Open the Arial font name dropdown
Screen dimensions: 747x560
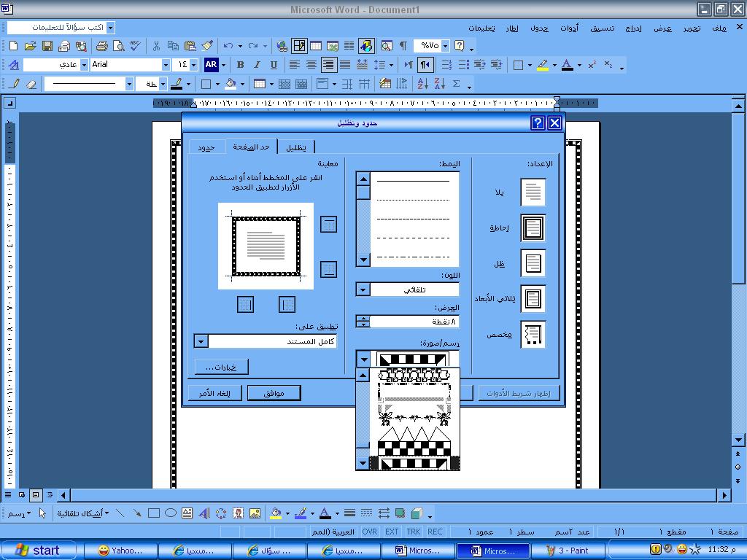click(x=166, y=65)
